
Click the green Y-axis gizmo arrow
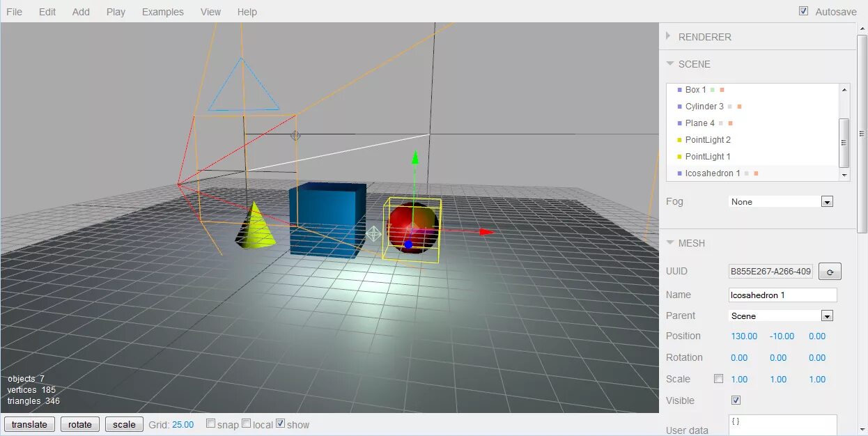click(x=414, y=158)
